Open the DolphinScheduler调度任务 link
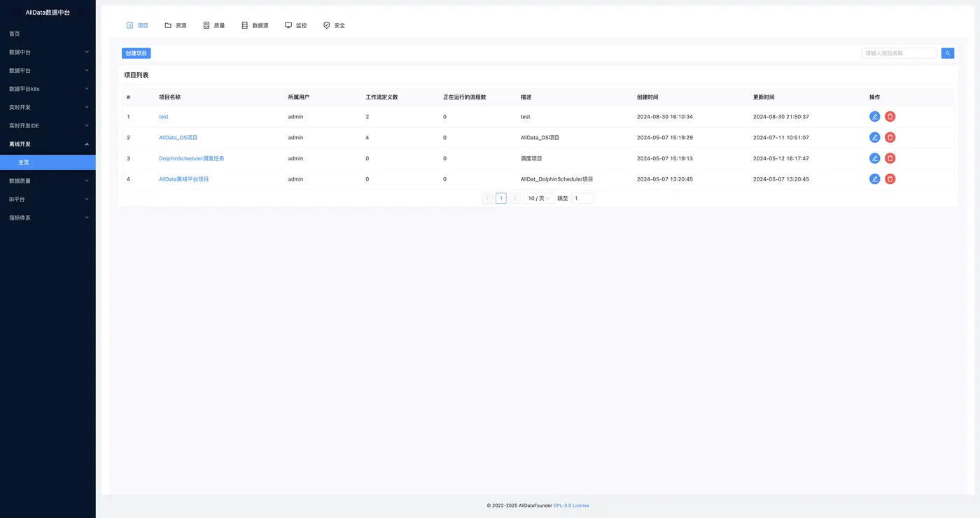 192,158
